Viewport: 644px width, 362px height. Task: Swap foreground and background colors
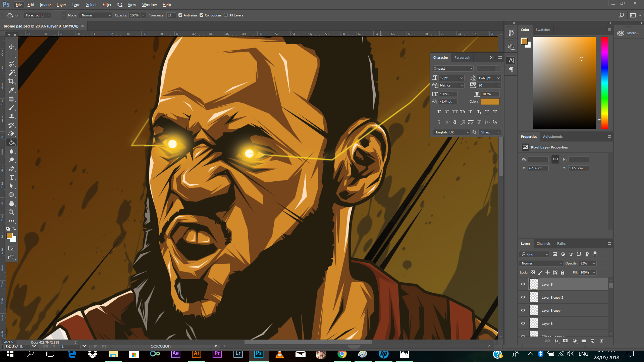14,229
